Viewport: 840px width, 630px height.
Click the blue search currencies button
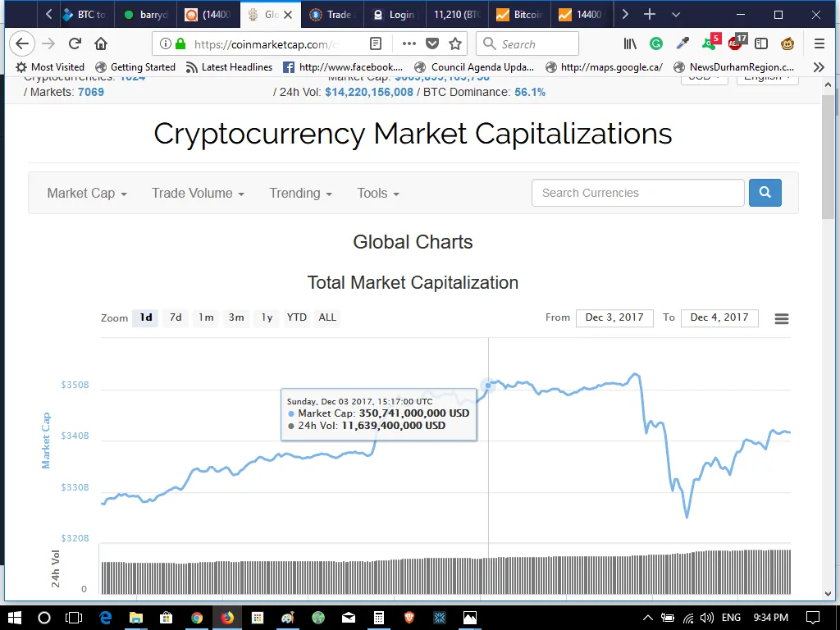point(765,192)
